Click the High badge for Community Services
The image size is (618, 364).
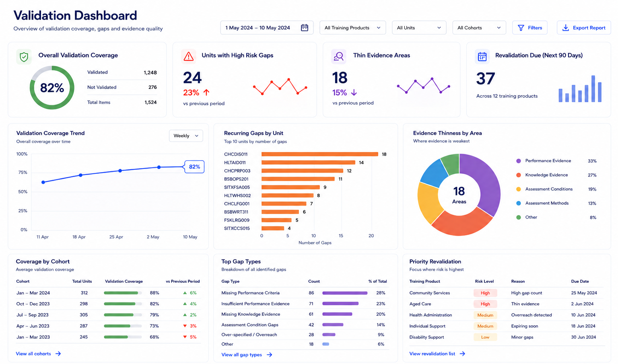coord(485,293)
